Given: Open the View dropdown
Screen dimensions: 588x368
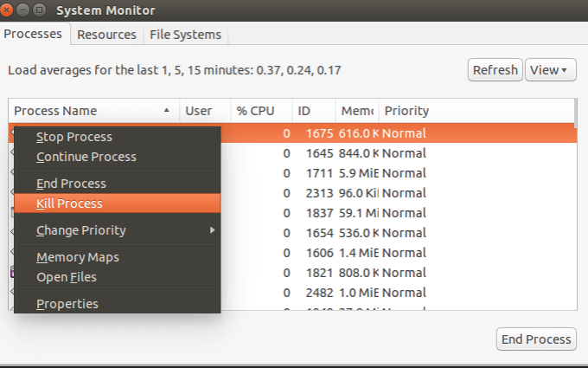Looking at the screenshot, I should tap(550, 70).
